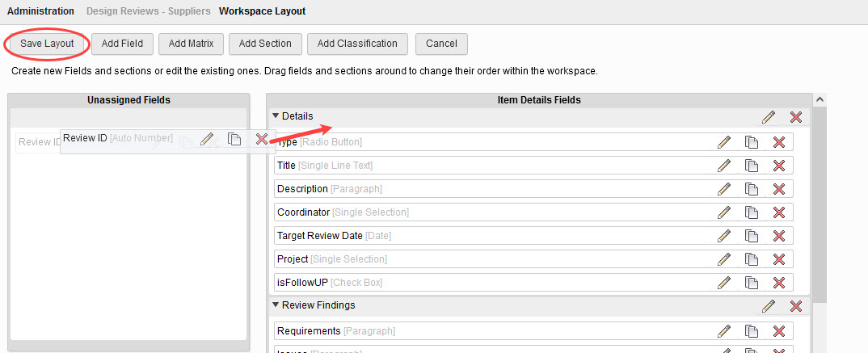Screen dimensions: 868x353
Task: Click the Add Matrix button
Action: (191, 44)
